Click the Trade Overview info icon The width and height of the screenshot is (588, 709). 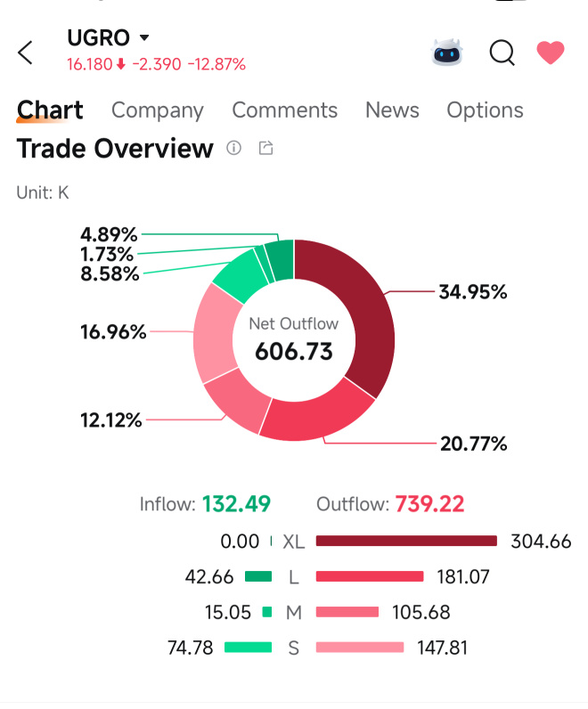click(x=233, y=148)
